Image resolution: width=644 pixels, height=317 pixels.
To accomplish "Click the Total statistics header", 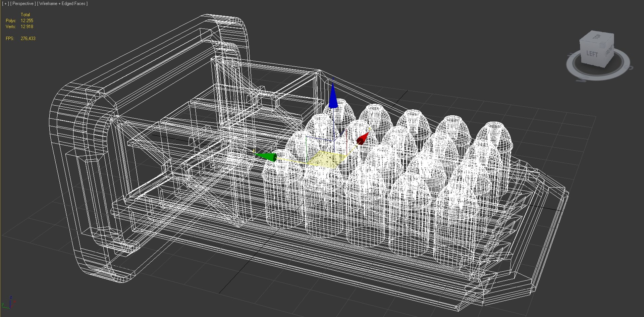I will (x=25, y=15).
